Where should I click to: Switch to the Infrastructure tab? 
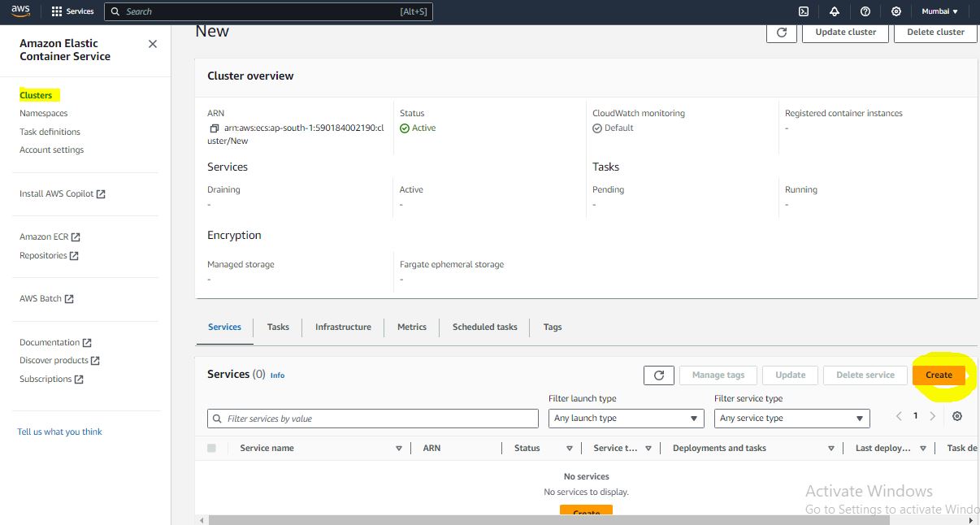point(343,327)
